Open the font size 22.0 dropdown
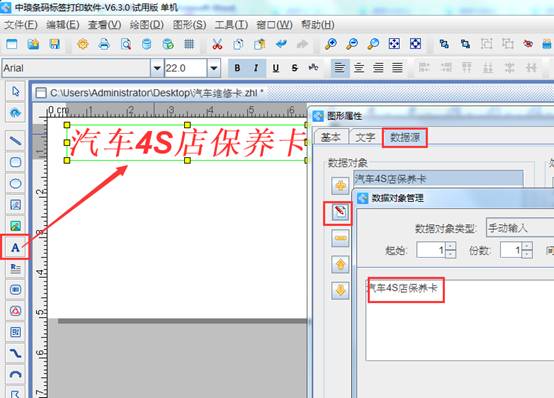Screen dimensions: 554x398 (x=213, y=68)
